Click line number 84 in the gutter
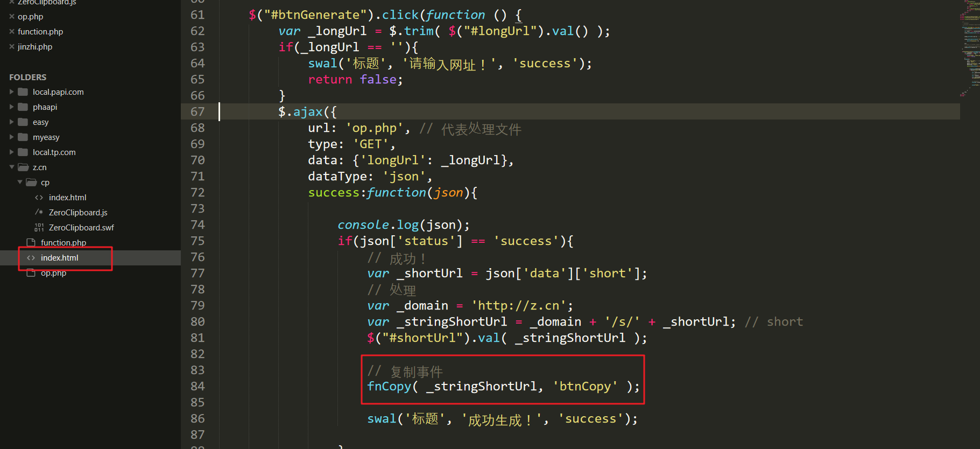 198,387
